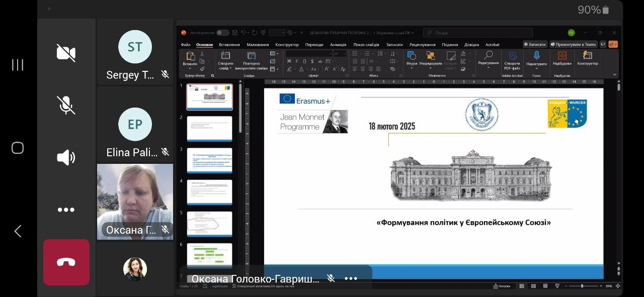This screenshot has width=644, height=297.
Task: Click the Designer (Конструктор) ribbon icon
Action: 587,56
